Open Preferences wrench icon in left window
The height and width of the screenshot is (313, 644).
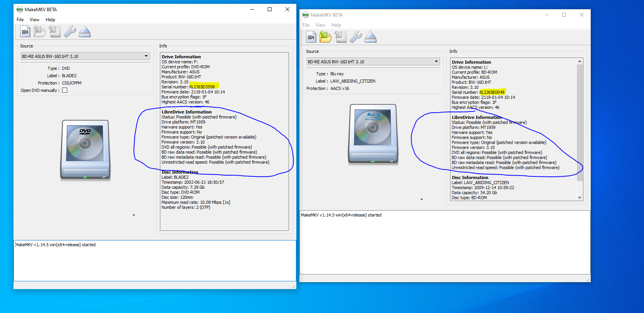tap(70, 32)
